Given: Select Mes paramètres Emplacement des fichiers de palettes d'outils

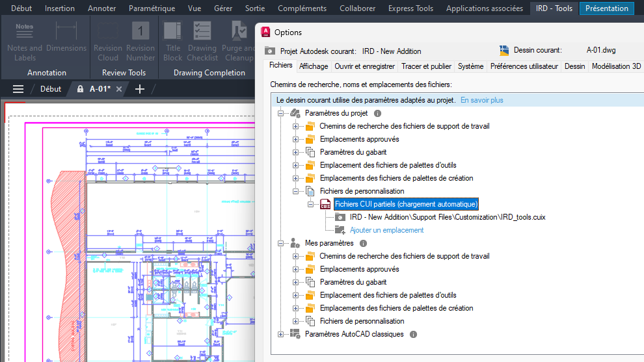Looking at the screenshot, I should [388, 295].
